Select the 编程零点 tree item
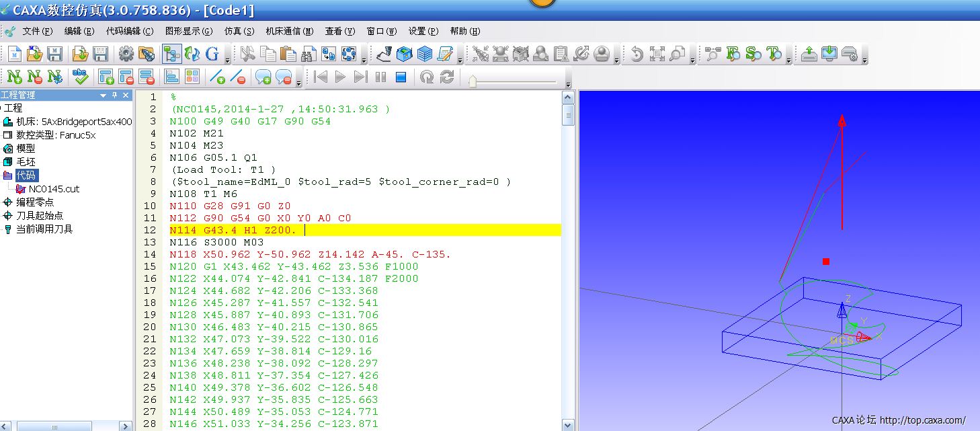The width and height of the screenshot is (980, 431). coord(35,202)
